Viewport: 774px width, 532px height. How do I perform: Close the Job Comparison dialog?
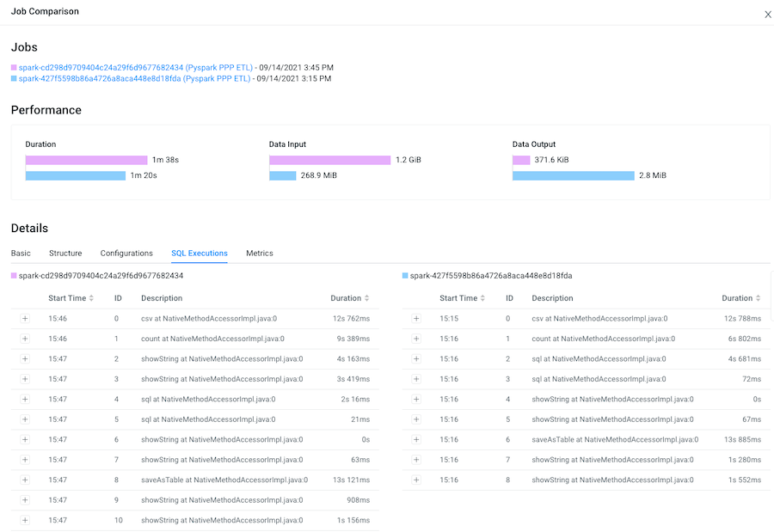click(768, 14)
